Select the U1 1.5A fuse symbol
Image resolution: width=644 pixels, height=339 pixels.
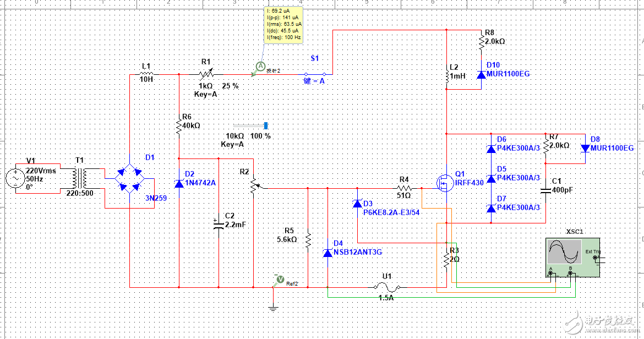[386, 287]
